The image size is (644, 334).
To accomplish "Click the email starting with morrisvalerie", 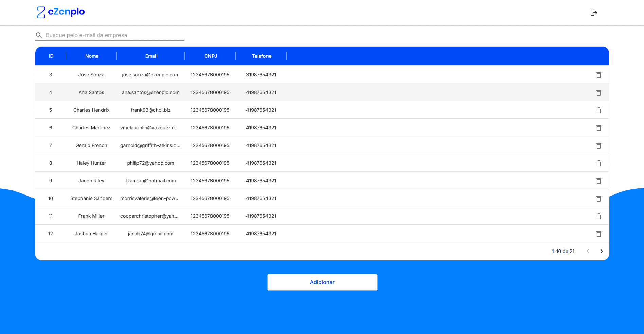I will coord(150,198).
